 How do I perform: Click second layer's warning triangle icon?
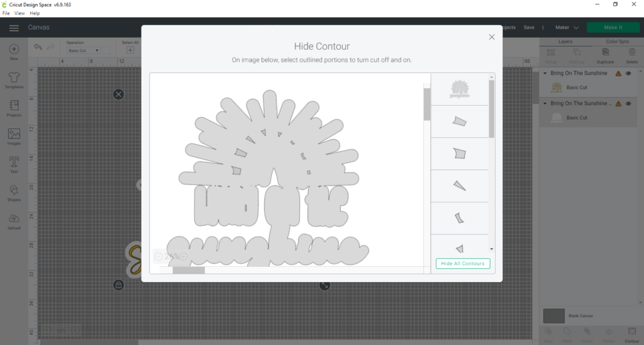618,104
